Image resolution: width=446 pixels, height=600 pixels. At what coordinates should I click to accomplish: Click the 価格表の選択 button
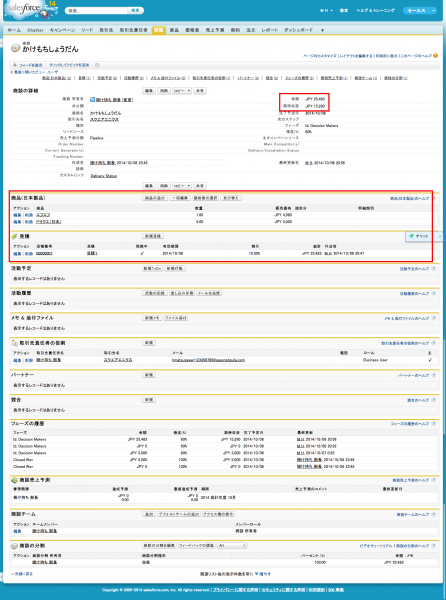coord(205,198)
